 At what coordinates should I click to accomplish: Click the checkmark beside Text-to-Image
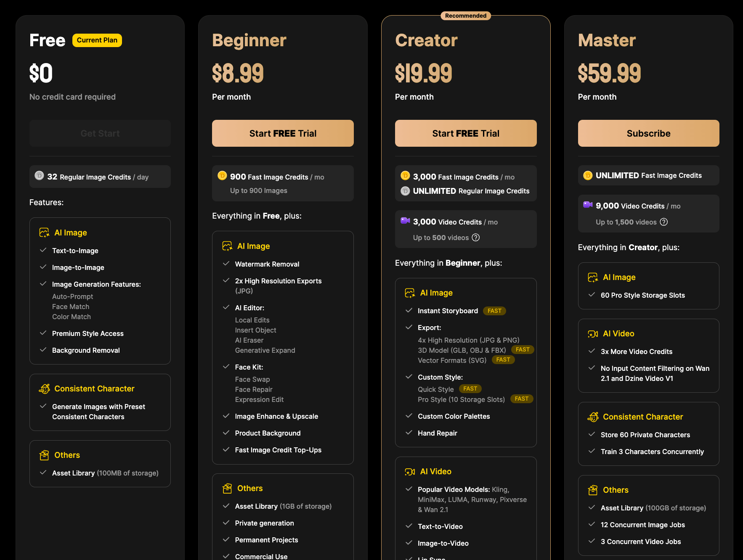[43, 250]
